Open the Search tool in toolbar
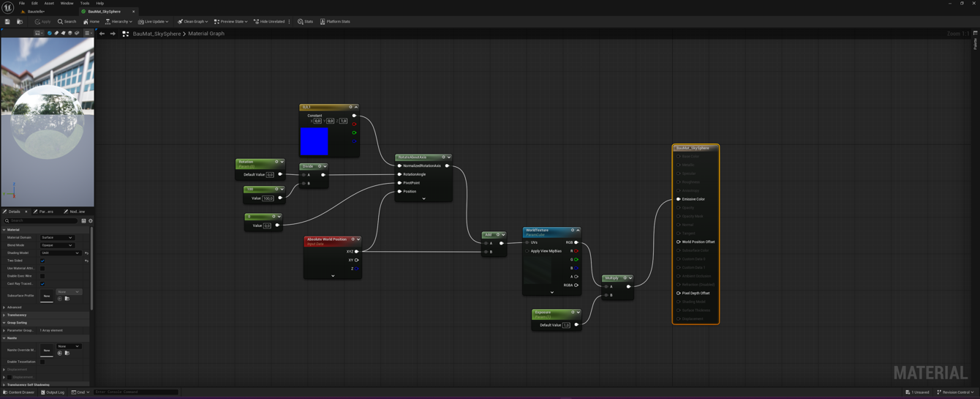This screenshot has width=980, height=399. click(67, 22)
